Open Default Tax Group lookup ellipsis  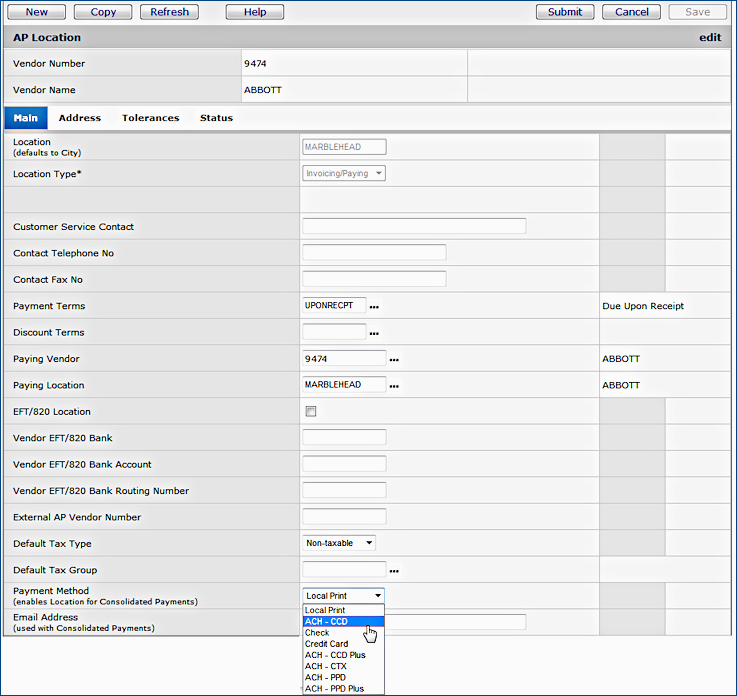394,571
